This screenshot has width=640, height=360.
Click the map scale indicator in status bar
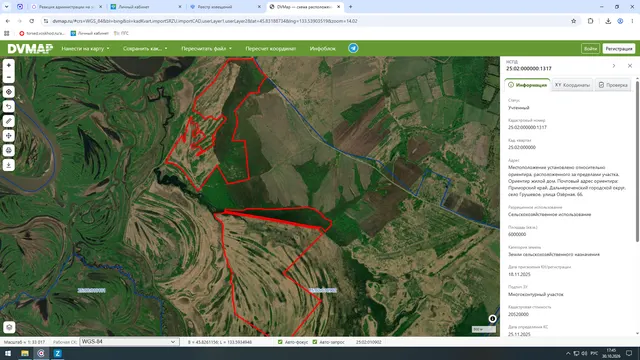tap(24, 342)
